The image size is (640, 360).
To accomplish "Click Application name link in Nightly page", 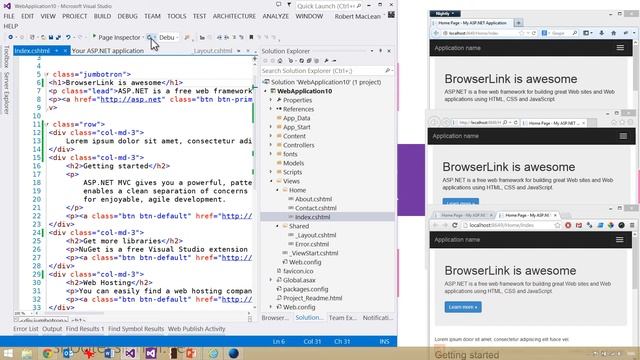I will pos(457,48).
